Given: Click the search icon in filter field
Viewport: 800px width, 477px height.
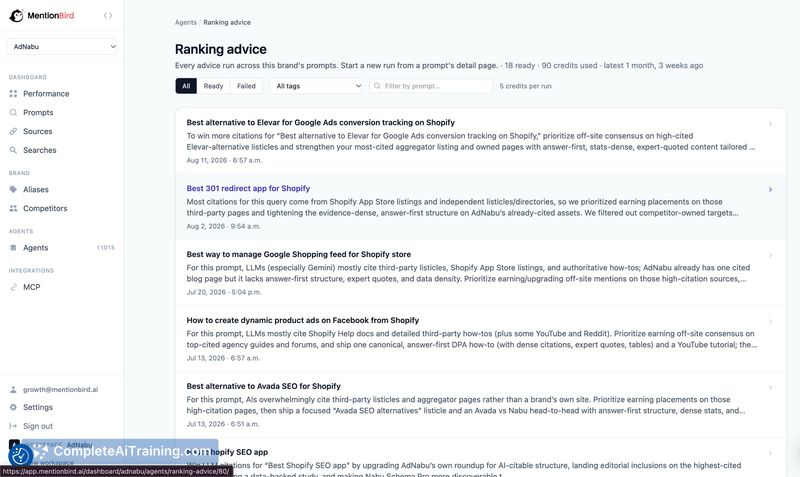Looking at the screenshot, I should 377,86.
